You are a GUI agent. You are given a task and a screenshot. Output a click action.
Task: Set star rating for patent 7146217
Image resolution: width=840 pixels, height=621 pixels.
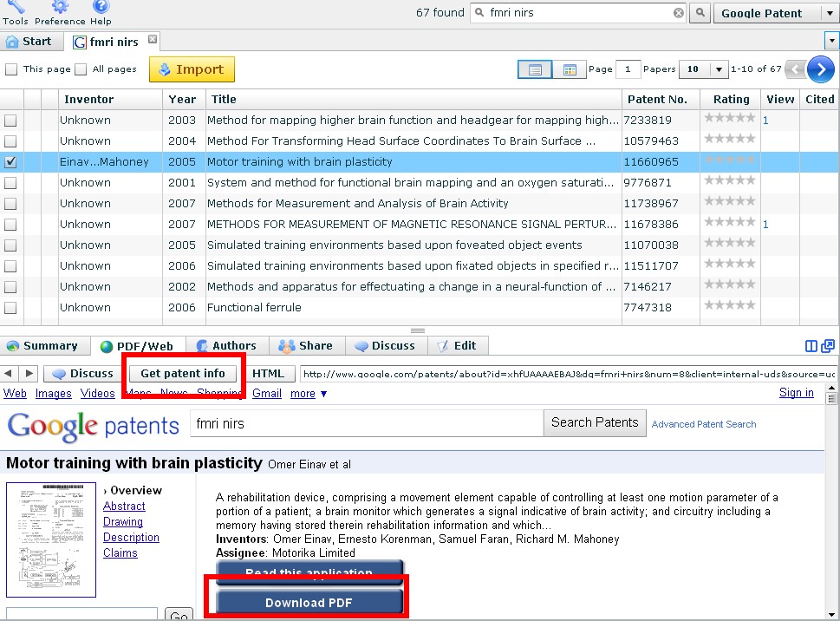click(x=730, y=284)
